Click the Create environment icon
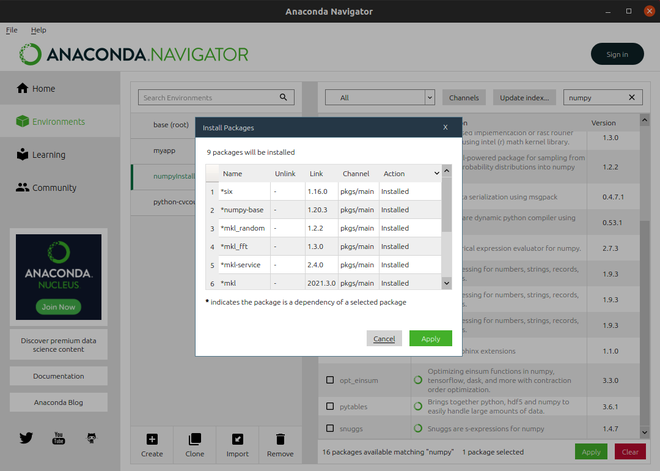The image size is (660, 471). (152, 439)
